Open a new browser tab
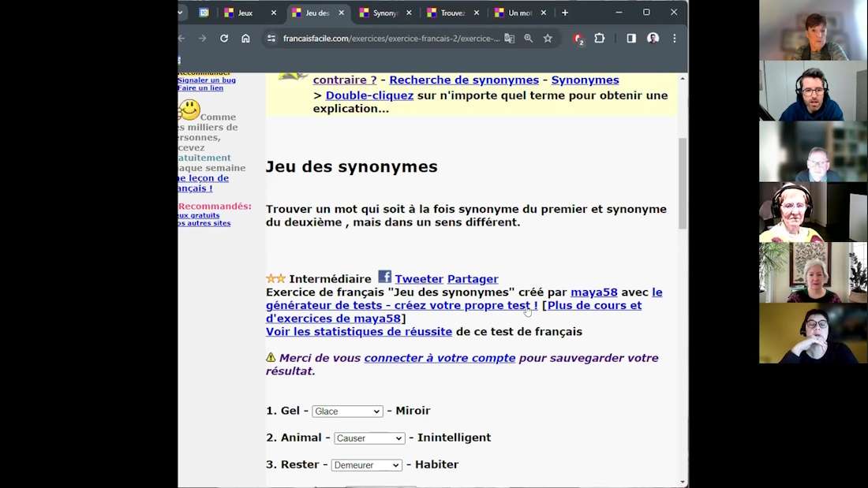Viewport: 868px width, 488px height. tap(565, 13)
